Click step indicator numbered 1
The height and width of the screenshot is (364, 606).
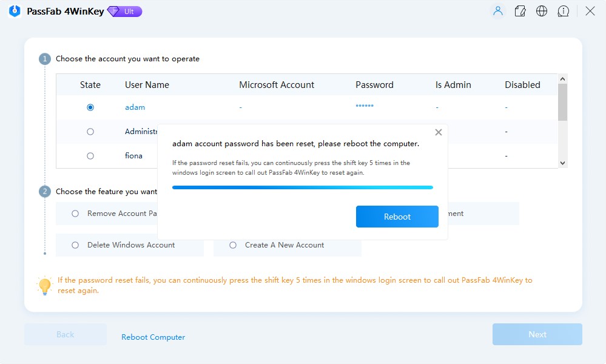45,58
